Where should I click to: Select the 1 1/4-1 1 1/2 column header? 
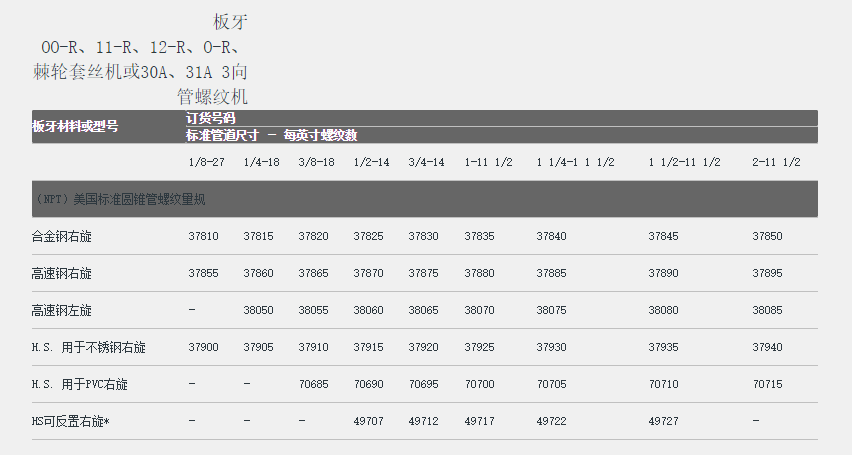(x=575, y=162)
